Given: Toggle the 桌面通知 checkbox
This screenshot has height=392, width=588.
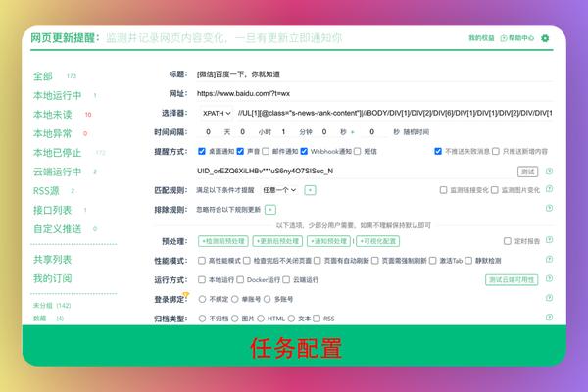Looking at the screenshot, I should pos(202,151).
